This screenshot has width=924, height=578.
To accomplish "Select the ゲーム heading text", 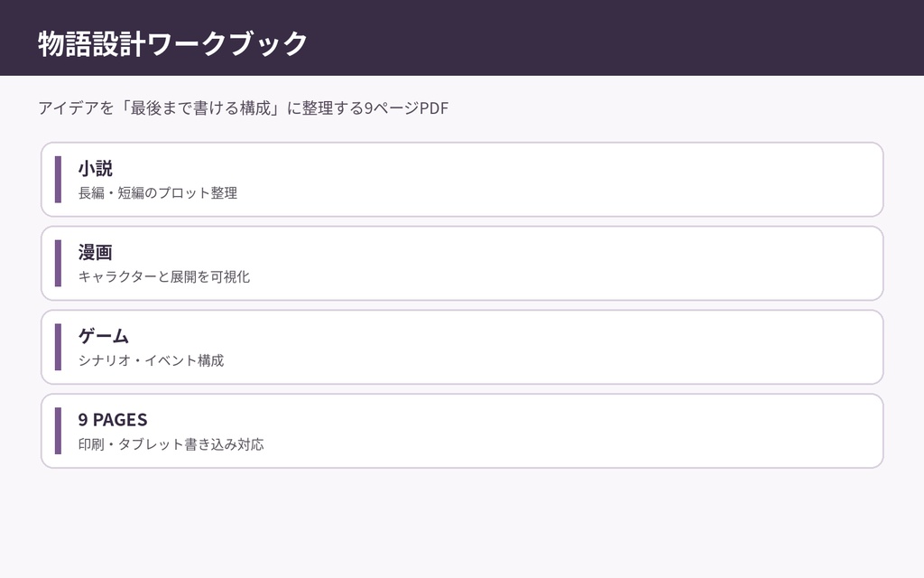I will click(x=104, y=336).
